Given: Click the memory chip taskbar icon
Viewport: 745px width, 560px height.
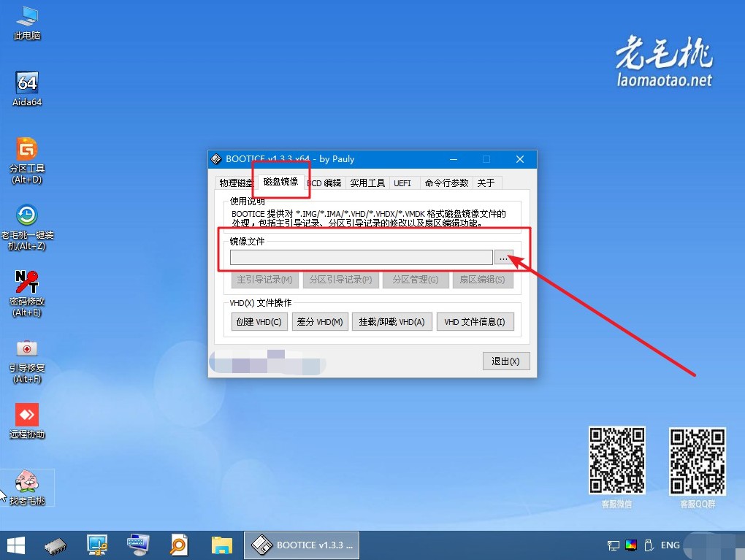Looking at the screenshot, I should tap(56, 545).
